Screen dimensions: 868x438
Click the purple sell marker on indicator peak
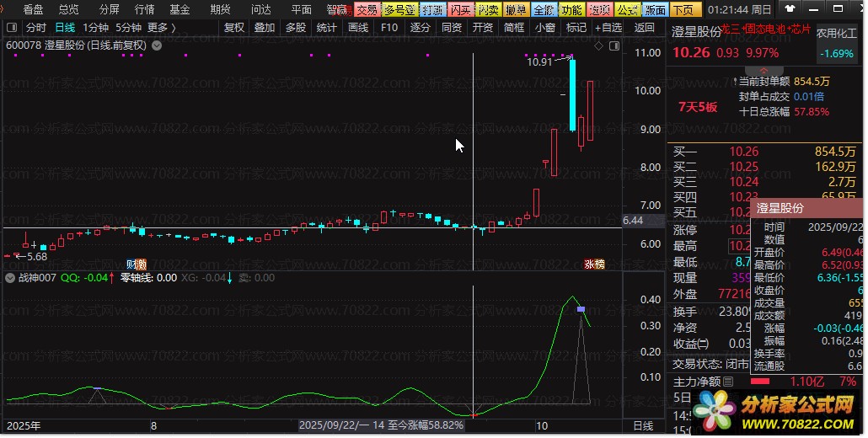pos(581,309)
